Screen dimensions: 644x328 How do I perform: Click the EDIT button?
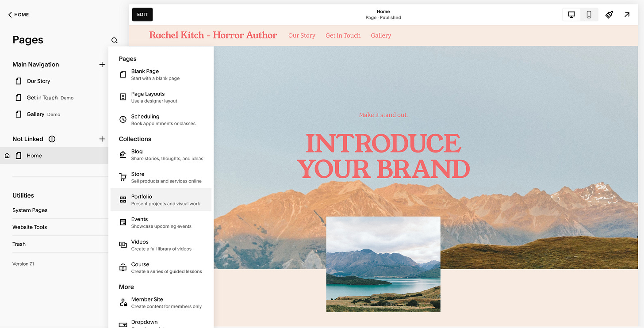coord(142,15)
